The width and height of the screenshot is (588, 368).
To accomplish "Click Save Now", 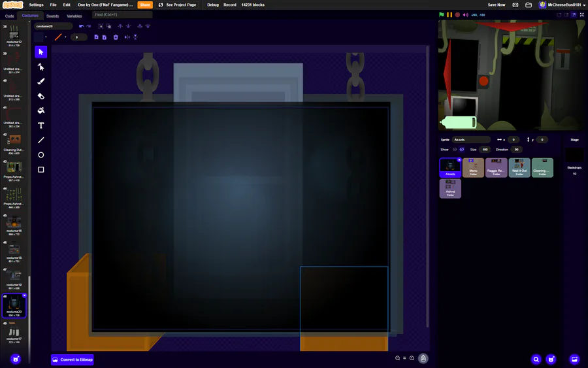I will (496, 5).
